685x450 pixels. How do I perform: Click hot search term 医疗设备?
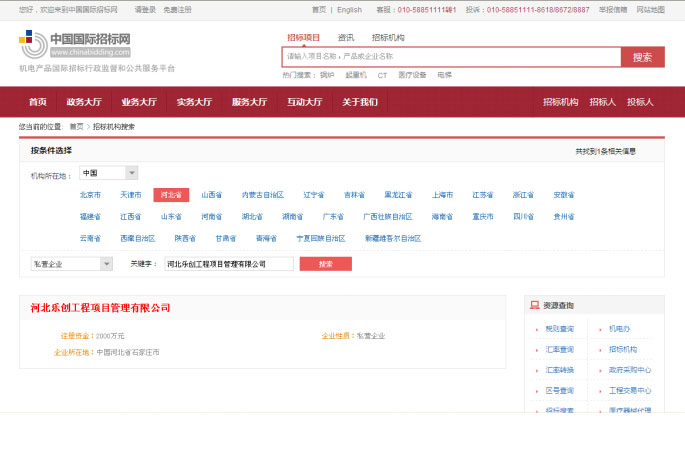[x=412, y=75]
